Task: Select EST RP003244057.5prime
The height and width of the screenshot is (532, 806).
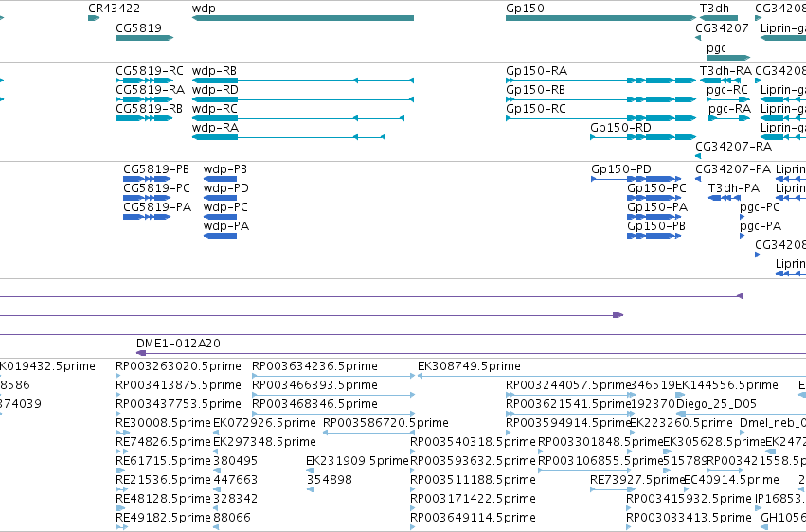Action: 568,385
